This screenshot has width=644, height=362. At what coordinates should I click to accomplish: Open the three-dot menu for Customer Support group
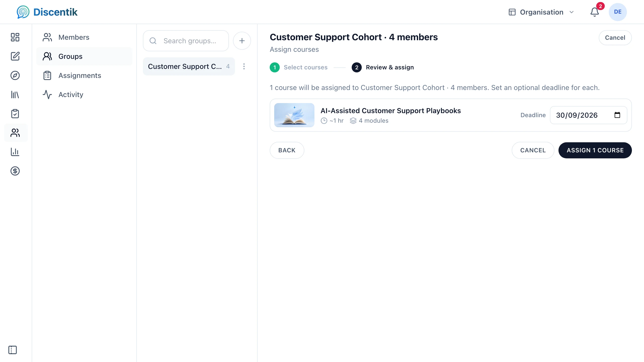[244, 66]
